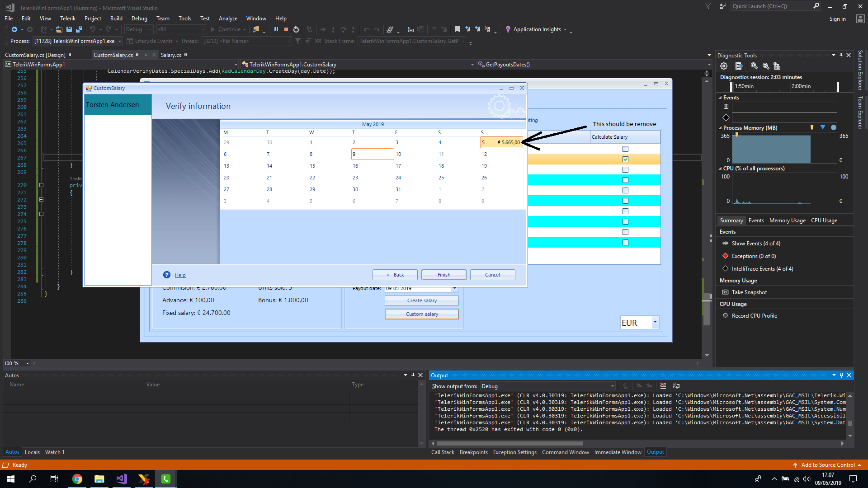Click the Save All toolbar icon
Screen dimensions: 868x488
[x=79, y=29]
